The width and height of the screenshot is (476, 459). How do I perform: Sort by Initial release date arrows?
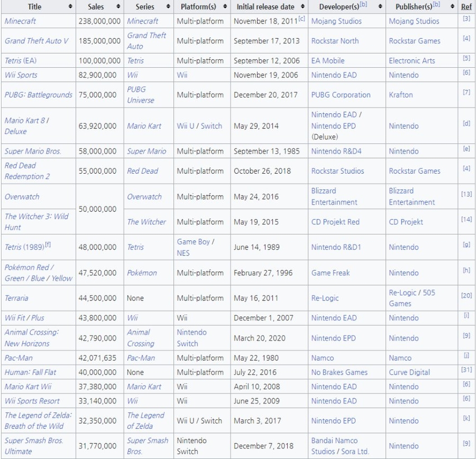coord(302,6)
